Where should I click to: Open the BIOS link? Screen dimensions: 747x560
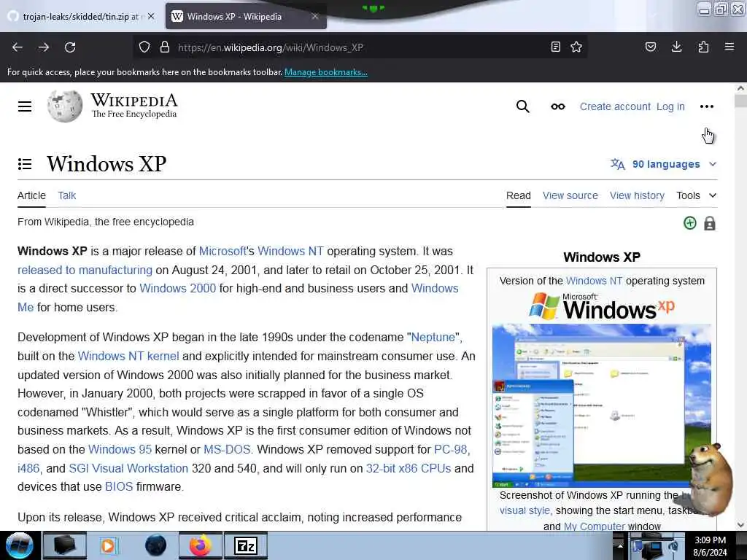coord(119,486)
